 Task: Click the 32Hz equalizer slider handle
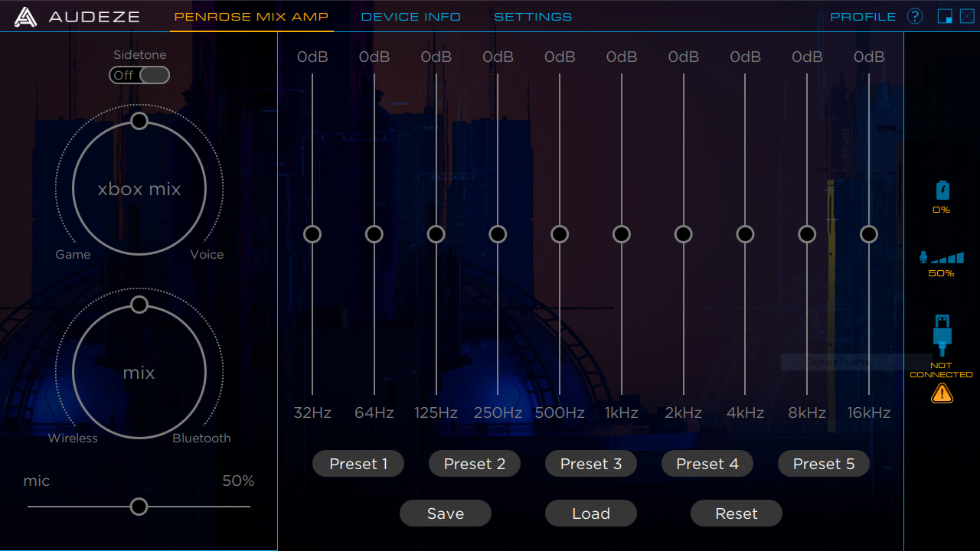tap(312, 234)
